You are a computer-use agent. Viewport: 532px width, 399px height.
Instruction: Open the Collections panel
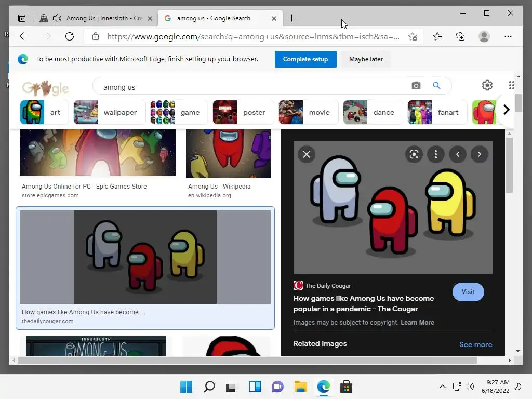pyautogui.click(x=460, y=36)
